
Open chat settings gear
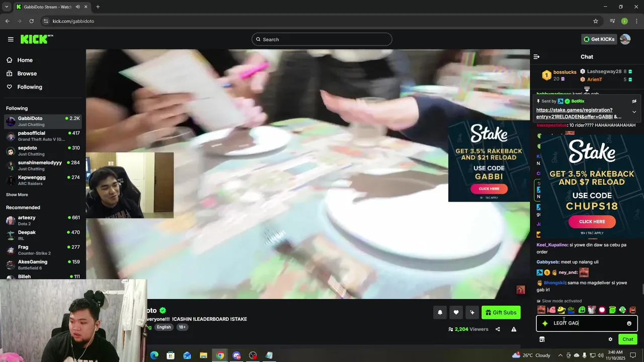point(610,339)
